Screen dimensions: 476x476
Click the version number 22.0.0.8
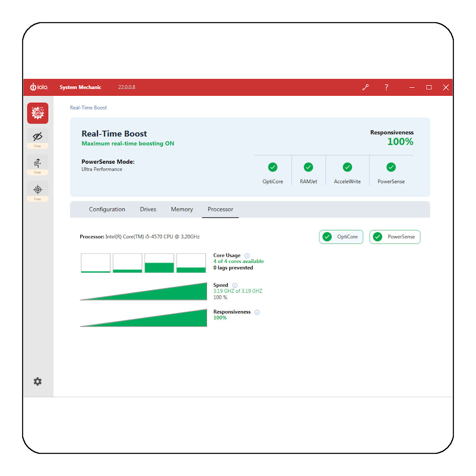pyautogui.click(x=126, y=87)
